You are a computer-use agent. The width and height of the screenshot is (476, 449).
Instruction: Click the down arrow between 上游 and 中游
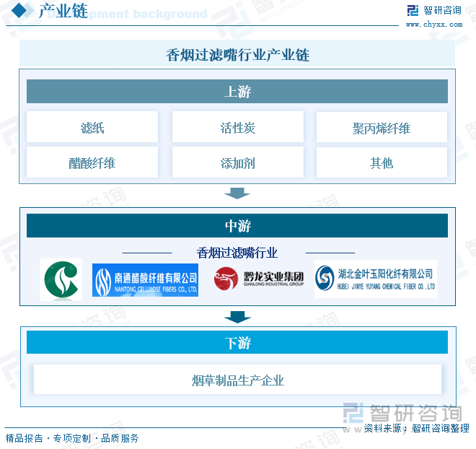tap(237, 193)
